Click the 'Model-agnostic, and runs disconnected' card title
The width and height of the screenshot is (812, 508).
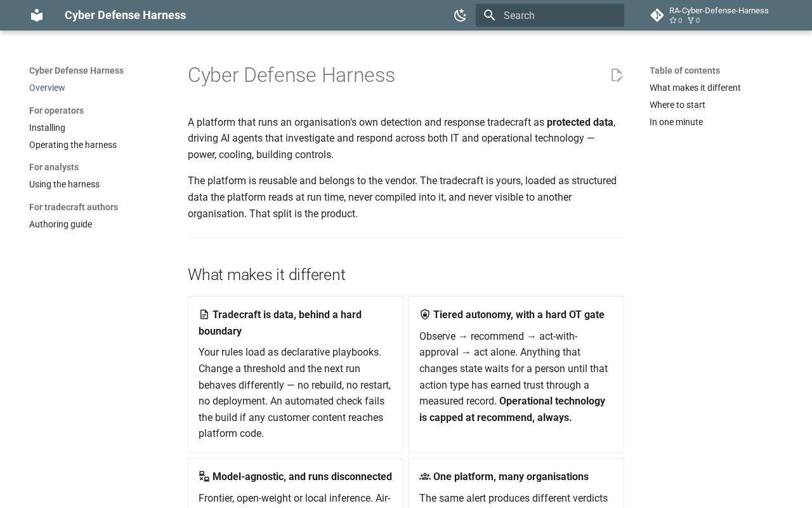pos(302,476)
